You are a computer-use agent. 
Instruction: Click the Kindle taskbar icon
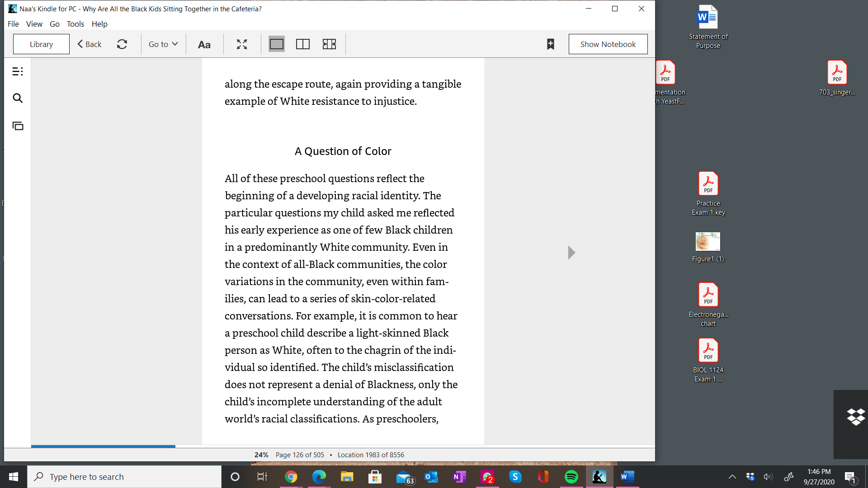tap(599, 477)
